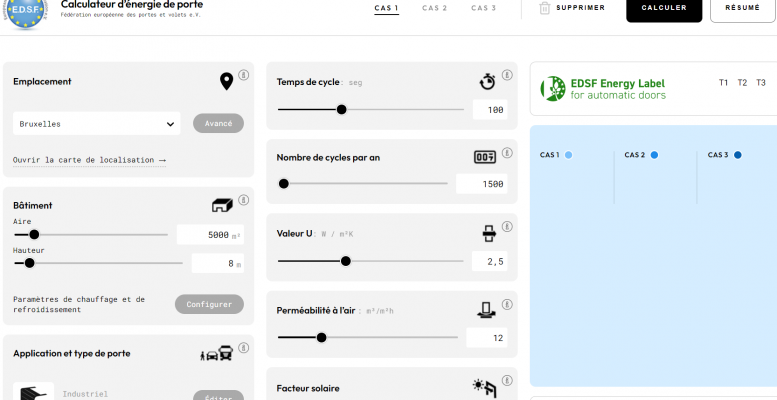Click the building icon in Bâtiment panel
This screenshot has height=400, width=777.
click(222, 205)
